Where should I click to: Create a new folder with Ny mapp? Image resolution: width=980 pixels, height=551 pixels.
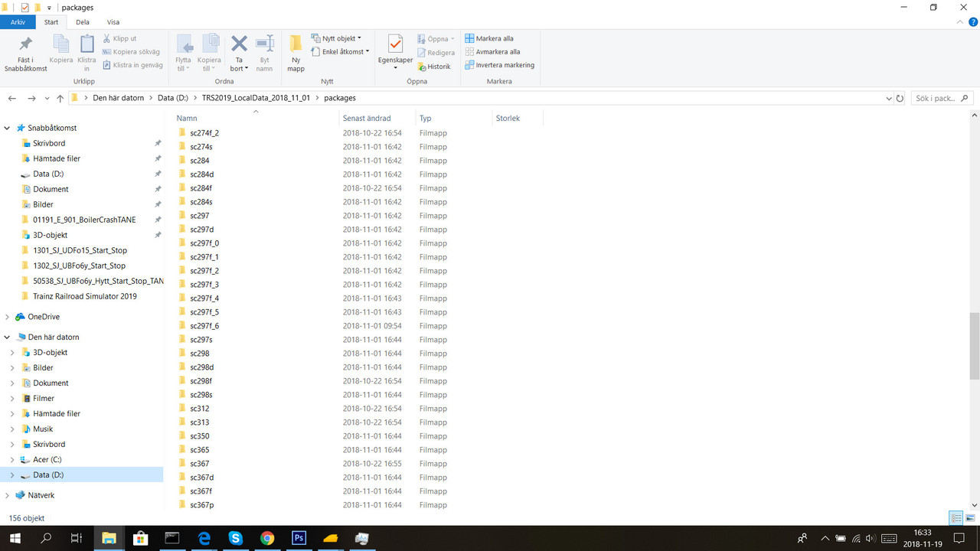pyautogui.click(x=296, y=52)
